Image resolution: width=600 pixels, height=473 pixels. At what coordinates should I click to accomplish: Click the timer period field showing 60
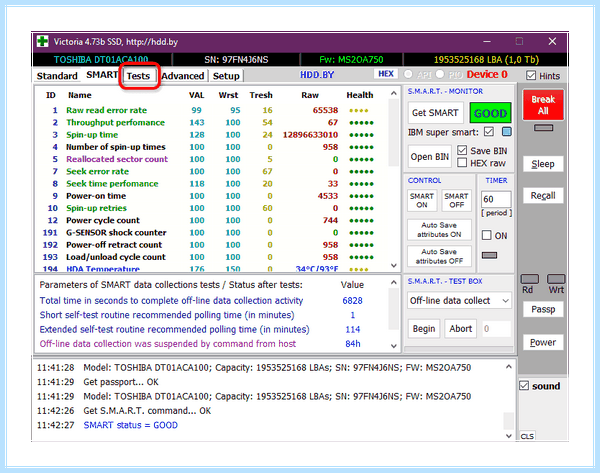tap(496, 199)
